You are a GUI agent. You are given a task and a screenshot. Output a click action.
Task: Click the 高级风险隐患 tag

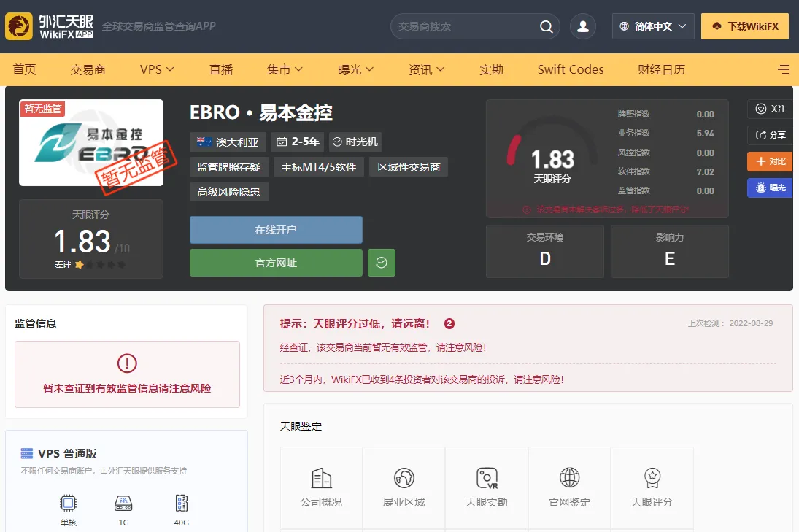click(x=229, y=192)
